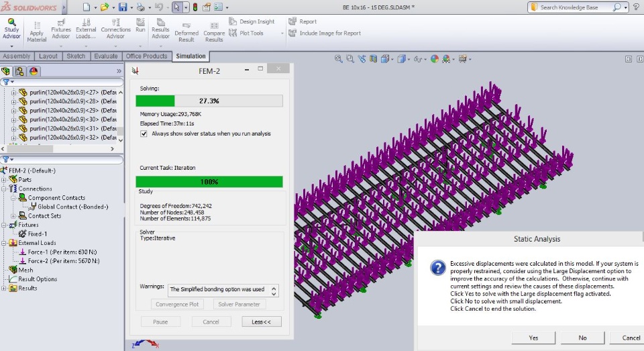Switch to the Assembly tab
The height and width of the screenshot is (351, 644).
(16, 56)
